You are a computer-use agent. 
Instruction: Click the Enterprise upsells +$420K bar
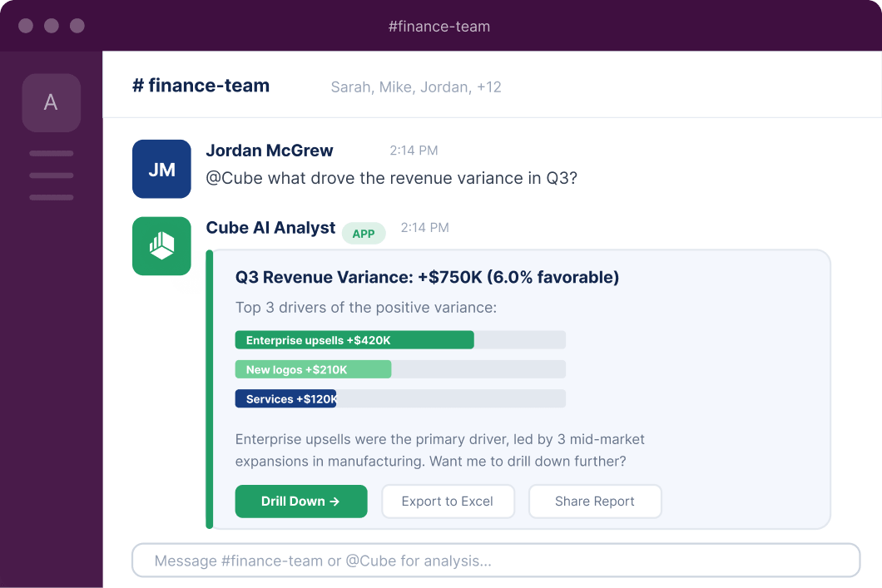354,340
